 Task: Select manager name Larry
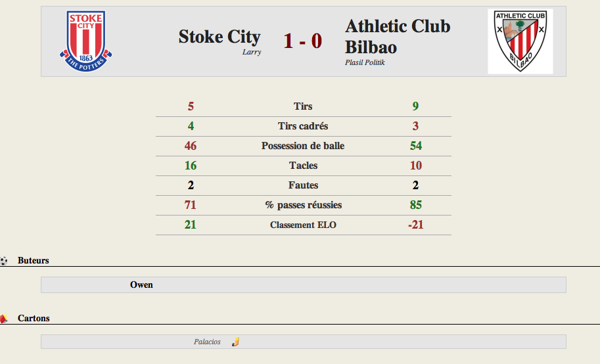click(252, 52)
